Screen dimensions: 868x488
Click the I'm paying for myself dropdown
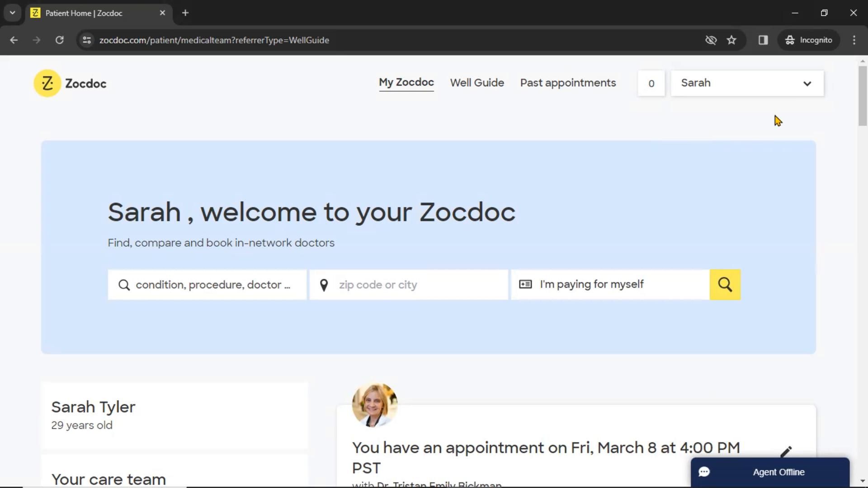[610, 285]
